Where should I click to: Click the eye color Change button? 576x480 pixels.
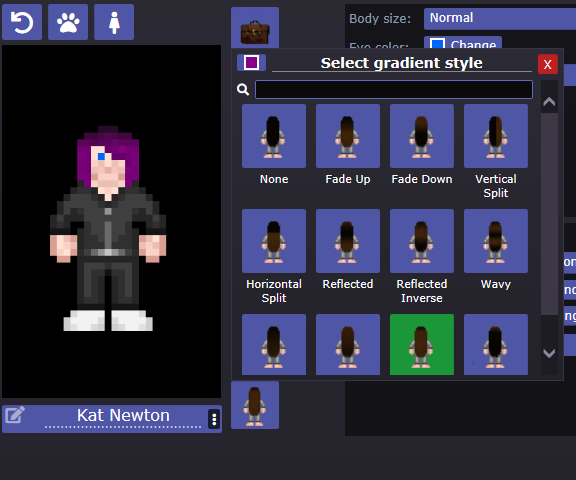(x=463, y=42)
